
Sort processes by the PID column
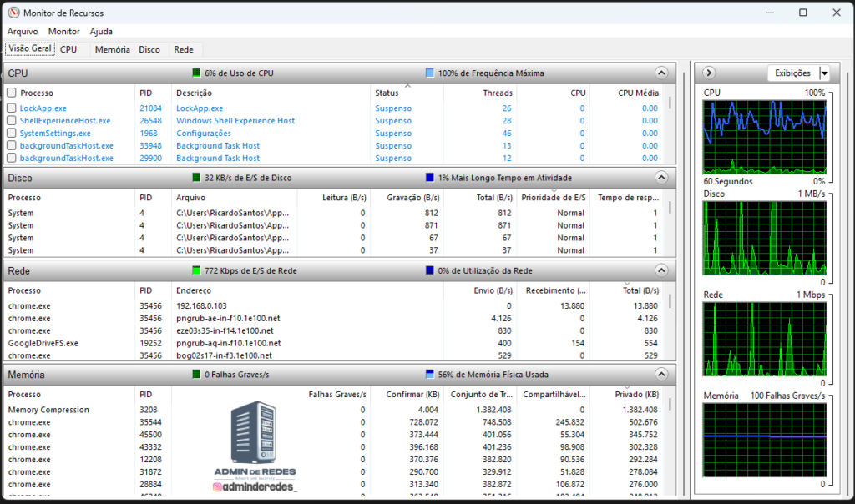(146, 93)
